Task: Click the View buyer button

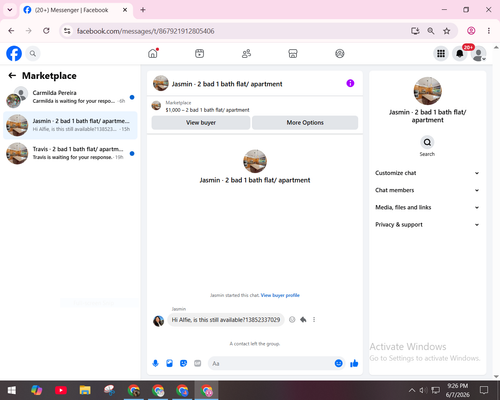Action: pos(201,123)
